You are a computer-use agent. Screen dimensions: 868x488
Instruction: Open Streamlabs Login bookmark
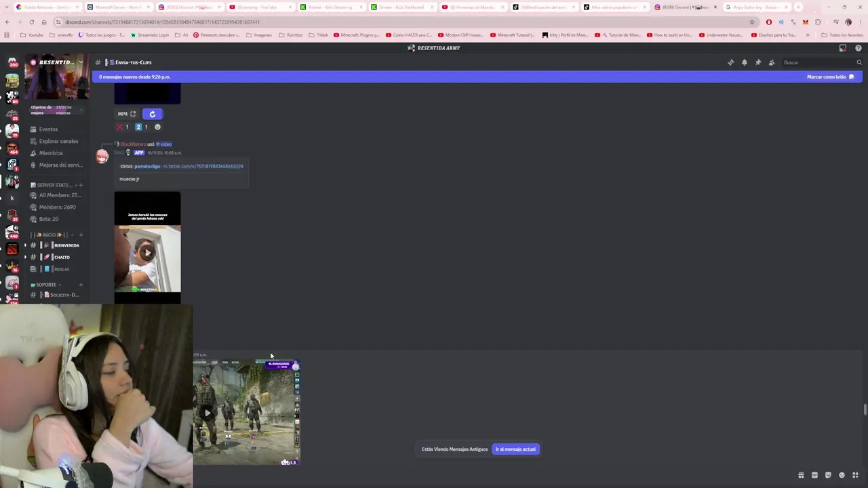(150, 35)
